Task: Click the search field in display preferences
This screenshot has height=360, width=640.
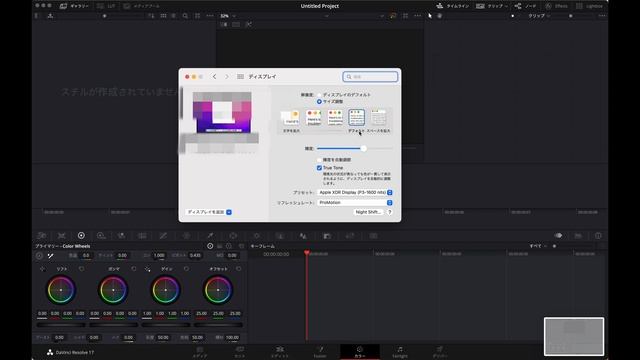Action: point(370,77)
